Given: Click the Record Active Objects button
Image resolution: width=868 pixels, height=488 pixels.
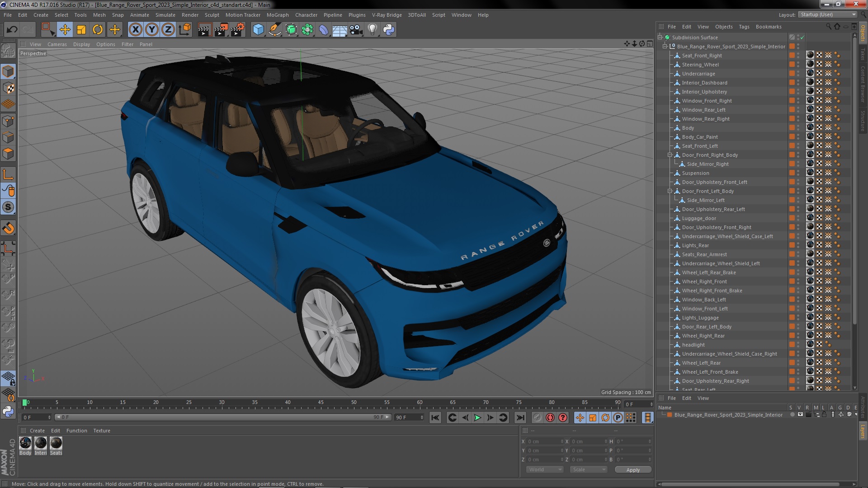Looking at the screenshot, I should [x=537, y=418].
